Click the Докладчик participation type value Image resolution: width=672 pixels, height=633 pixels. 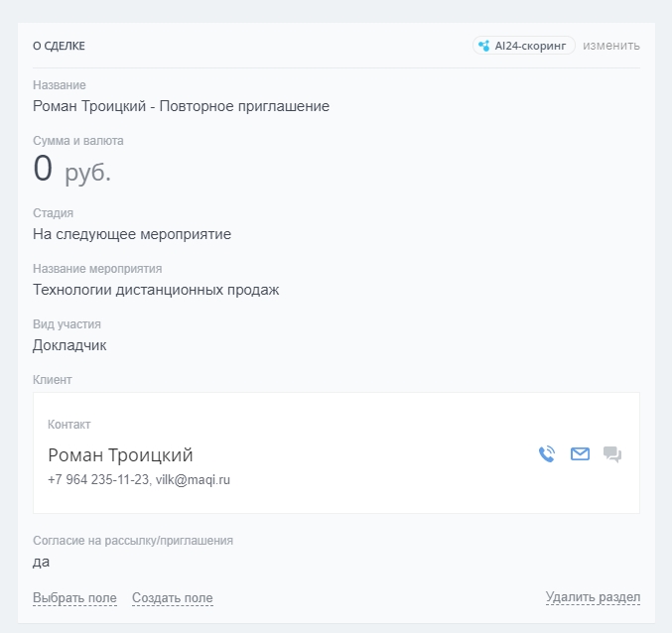tap(69, 345)
